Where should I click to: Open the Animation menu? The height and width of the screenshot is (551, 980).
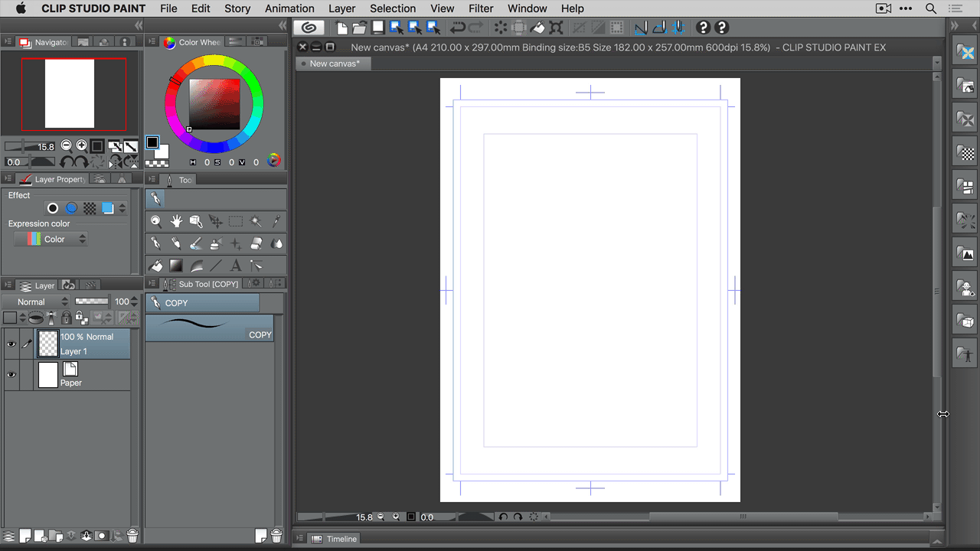289,8
